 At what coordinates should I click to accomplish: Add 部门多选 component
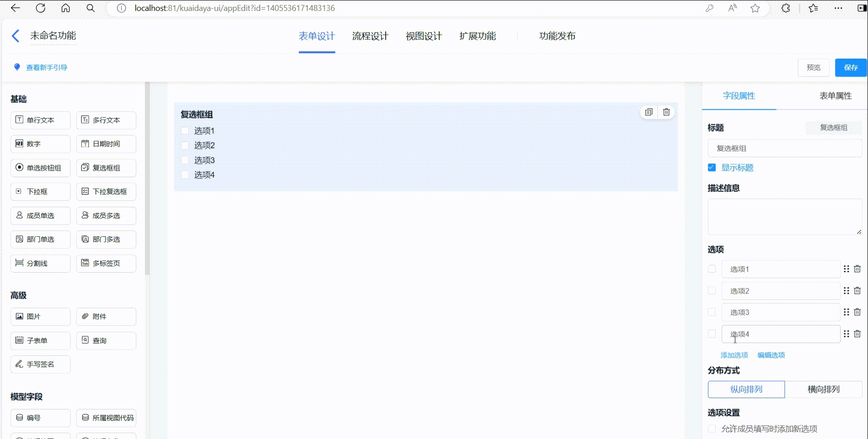coord(106,240)
